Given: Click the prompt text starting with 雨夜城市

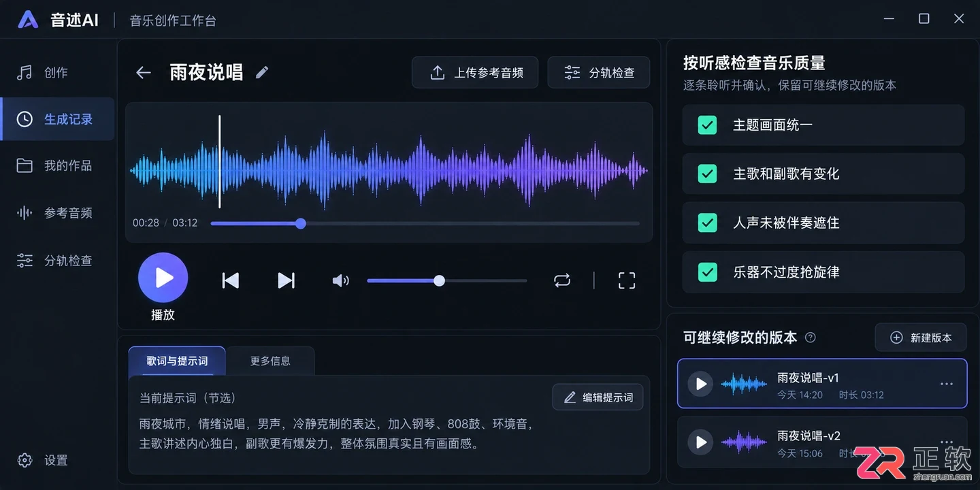Looking at the screenshot, I should point(336,434).
